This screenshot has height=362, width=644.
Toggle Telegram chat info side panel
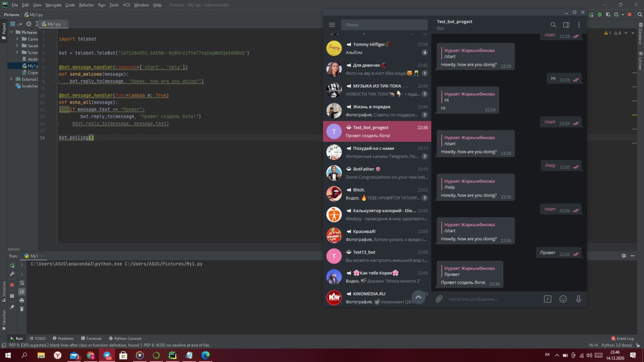pos(566,25)
